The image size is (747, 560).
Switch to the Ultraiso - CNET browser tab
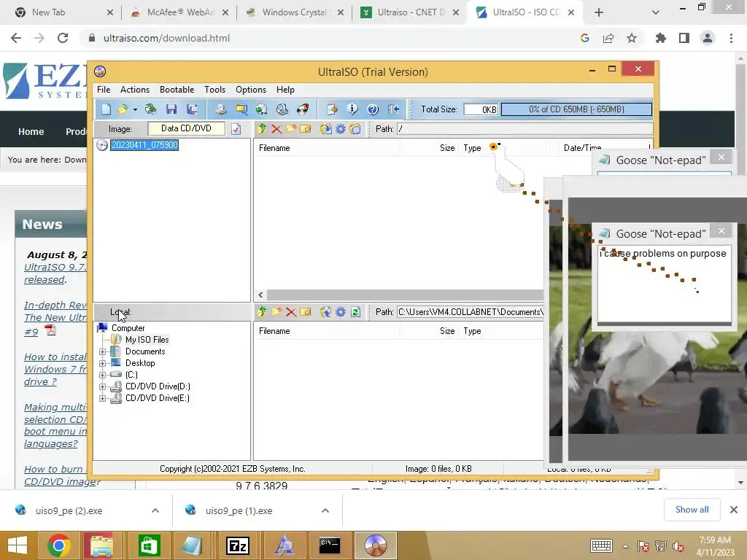pos(410,12)
